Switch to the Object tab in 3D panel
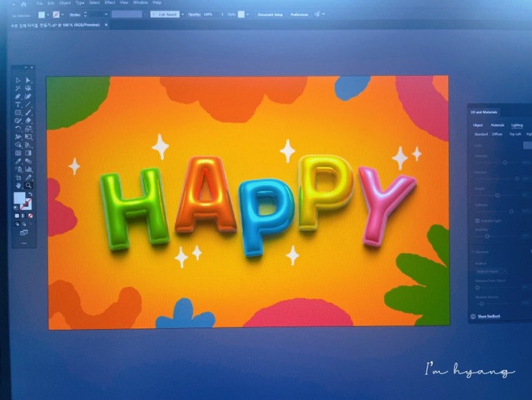This screenshot has height=400, width=532. pyautogui.click(x=478, y=125)
